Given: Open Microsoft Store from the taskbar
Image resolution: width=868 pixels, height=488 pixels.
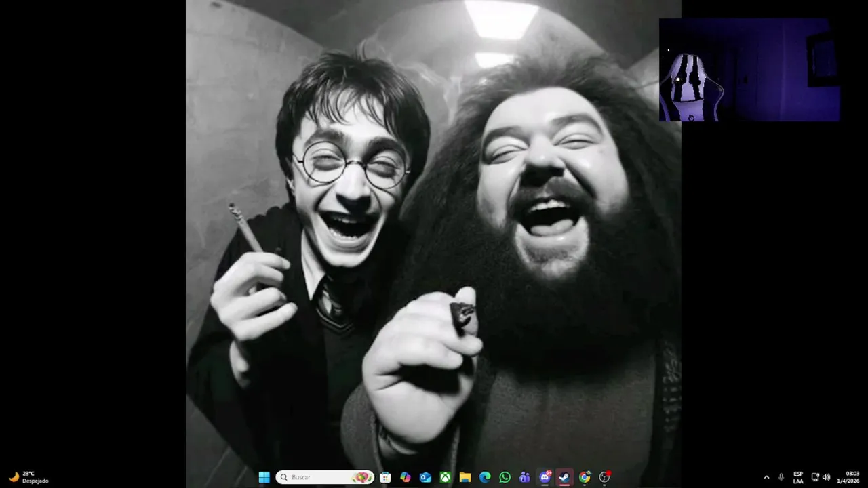Looking at the screenshot, I should coord(385,477).
